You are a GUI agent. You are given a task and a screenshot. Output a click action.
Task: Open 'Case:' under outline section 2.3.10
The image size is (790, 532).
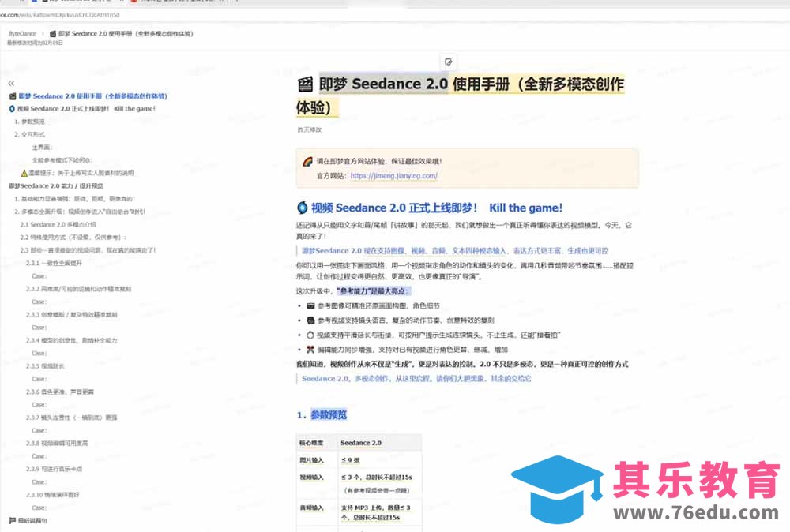tap(39, 508)
